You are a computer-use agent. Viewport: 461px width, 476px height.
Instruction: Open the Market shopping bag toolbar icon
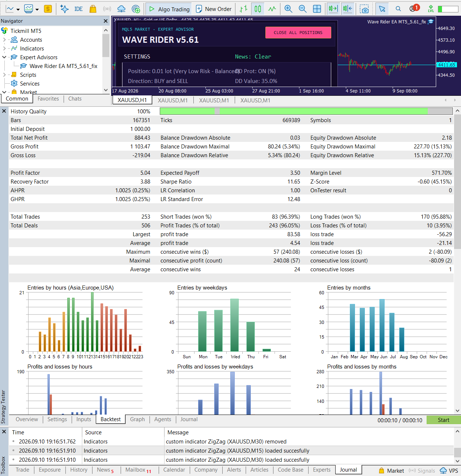point(93,9)
